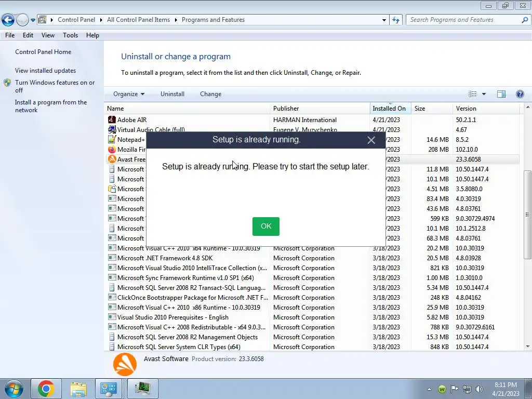Open the Help menu
Screen dimensions: 532x399
pos(92,35)
